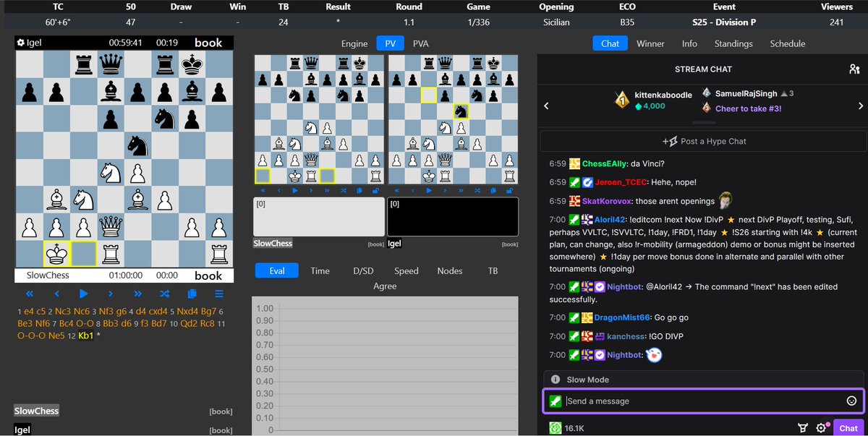Unlock the SlowChess PV board padlock
This screenshot has height=436, width=868.
coord(377,189)
